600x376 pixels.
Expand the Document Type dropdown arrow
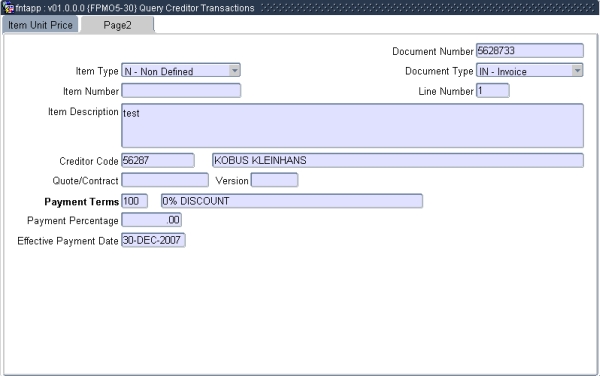click(577, 70)
